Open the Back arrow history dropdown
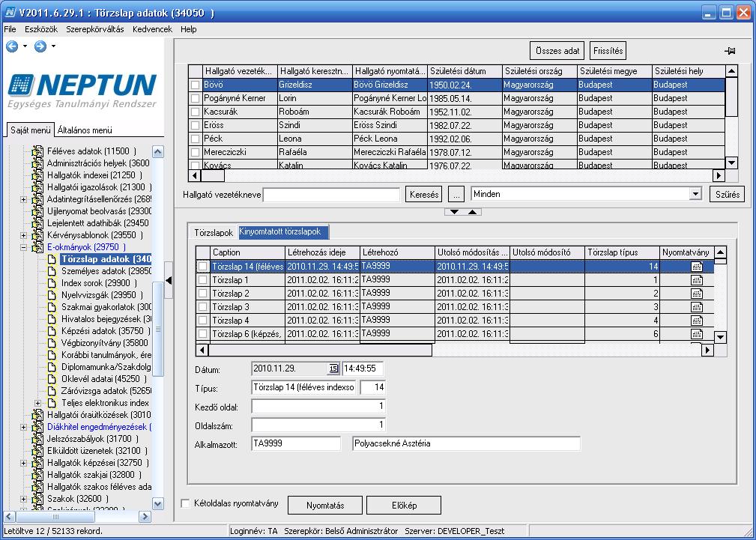Image resolution: width=756 pixels, height=540 pixels. point(25,46)
